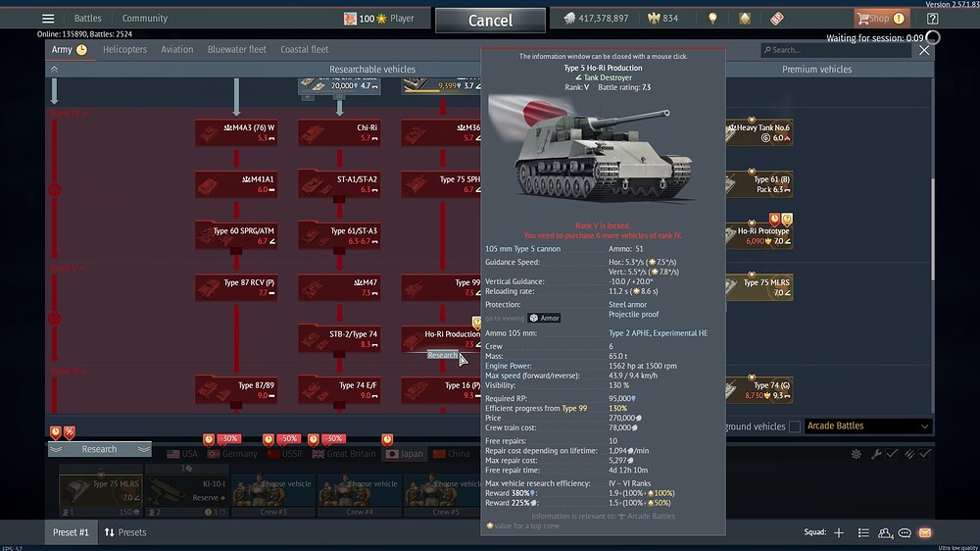Image resolution: width=980 pixels, height=551 pixels.
Task: Switch to the Helicopters tab
Action: tap(125, 49)
